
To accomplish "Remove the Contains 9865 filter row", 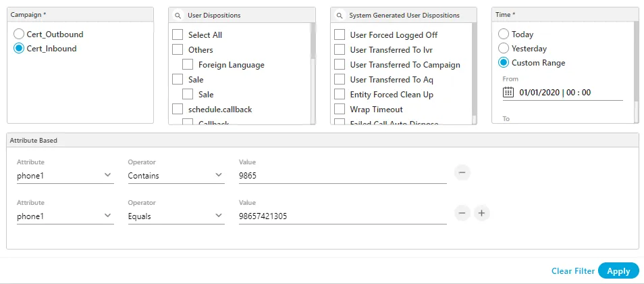I will click(462, 172).
